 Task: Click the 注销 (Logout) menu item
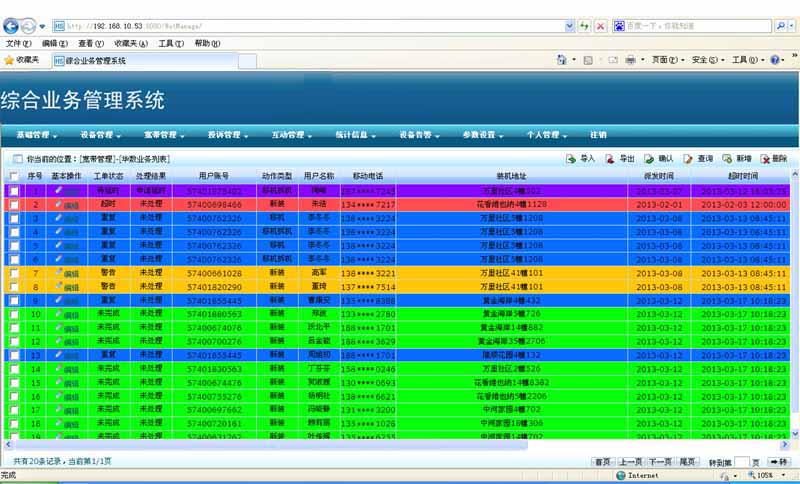pos(598,134)
